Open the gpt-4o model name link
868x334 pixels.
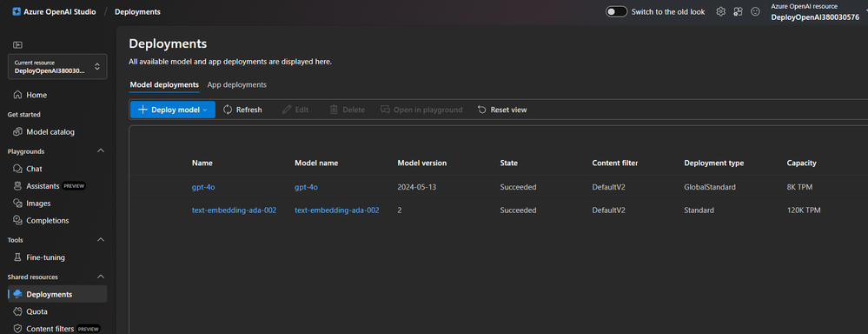(306, 187)
